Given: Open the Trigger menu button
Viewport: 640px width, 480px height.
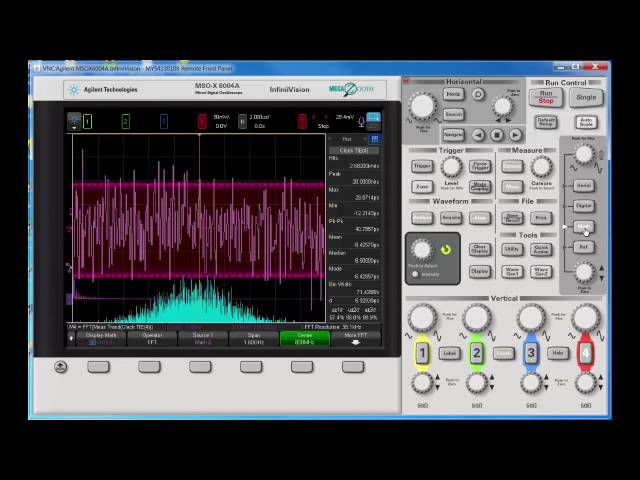Looking at the screenshot, I should 422,166.
